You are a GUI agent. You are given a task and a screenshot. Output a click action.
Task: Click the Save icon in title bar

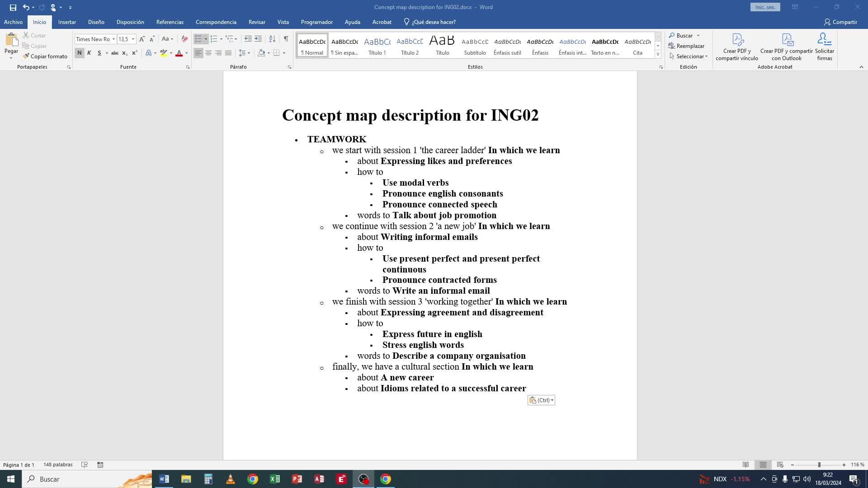pos(13,7)
